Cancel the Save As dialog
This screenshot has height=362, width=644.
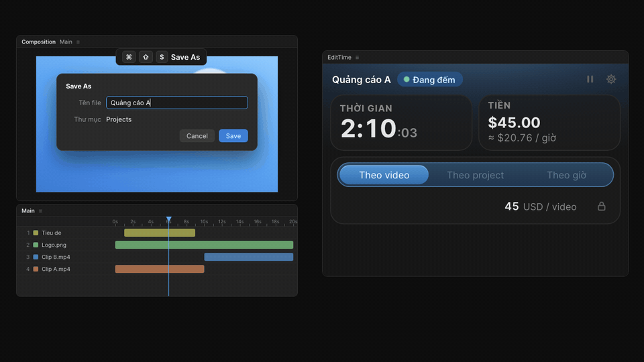197,136
